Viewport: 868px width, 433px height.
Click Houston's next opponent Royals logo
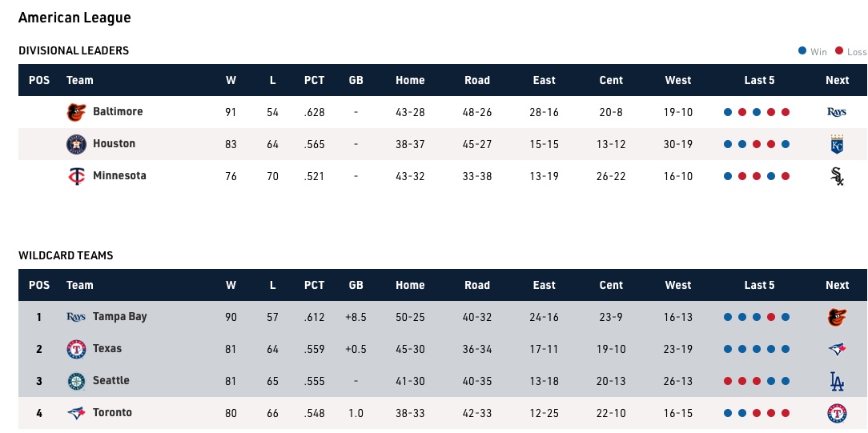click(837, 144)
